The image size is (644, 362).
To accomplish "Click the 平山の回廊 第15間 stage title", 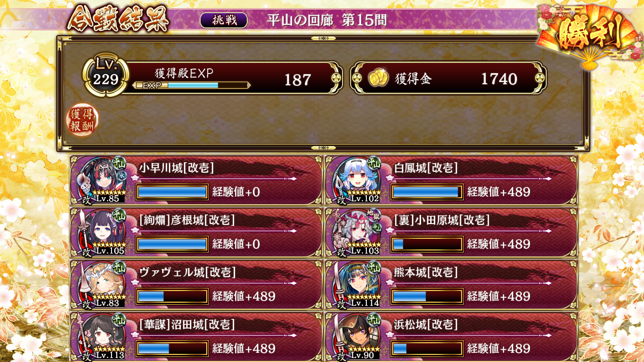I will tap(327, 20).
